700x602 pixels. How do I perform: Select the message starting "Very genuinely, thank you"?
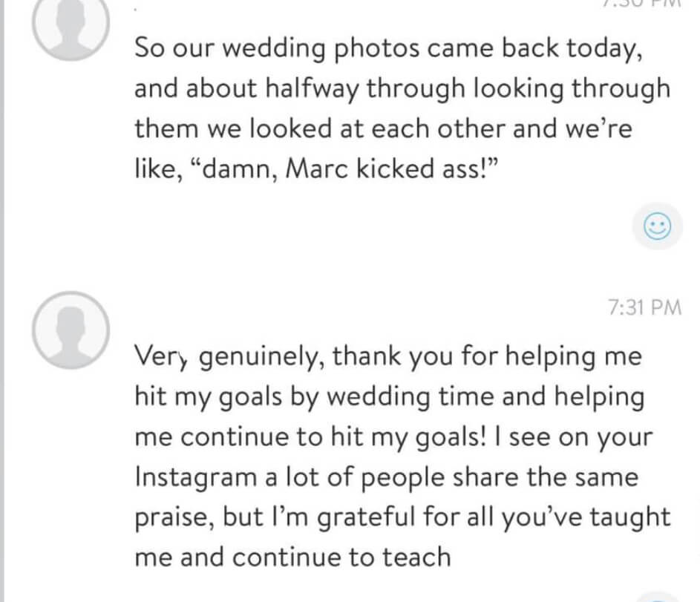pyautogui.click(x=401, y=456)
